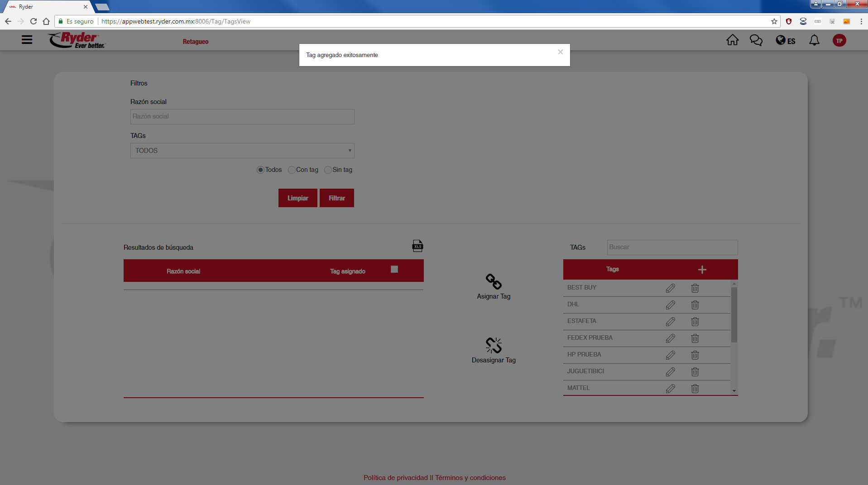Select the Con tag radio option

point(292,170)
